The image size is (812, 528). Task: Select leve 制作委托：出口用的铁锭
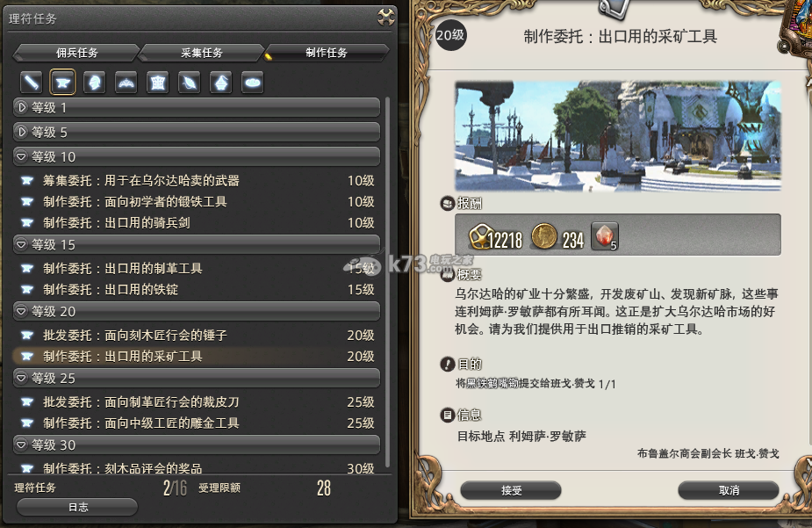(197, 290)
